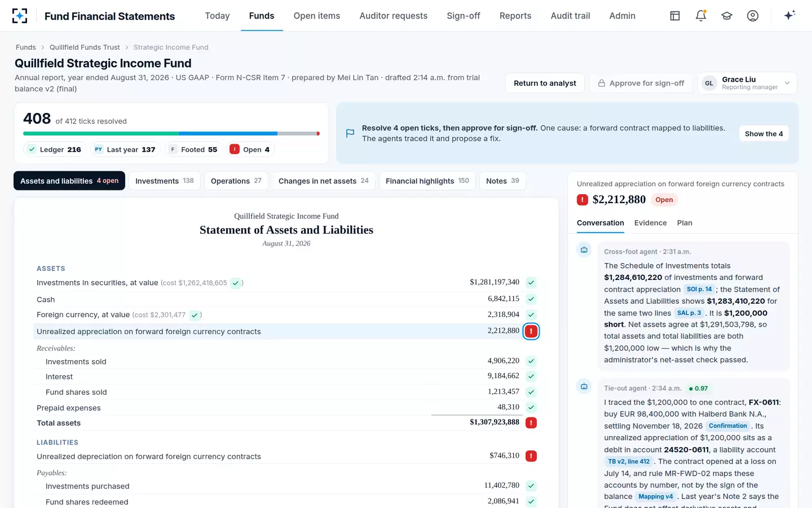
Task: Open the notifications bell
Action: (x=701, y=16)
